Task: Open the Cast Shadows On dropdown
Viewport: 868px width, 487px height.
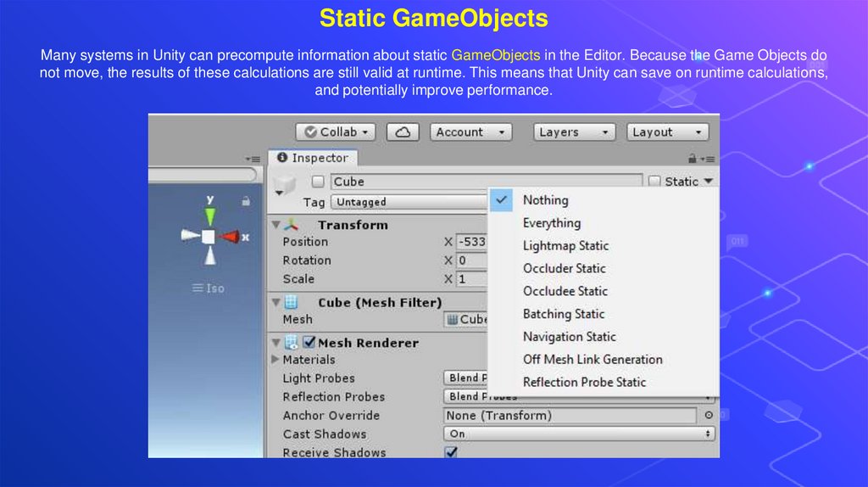Action: (x=579, y=434)
